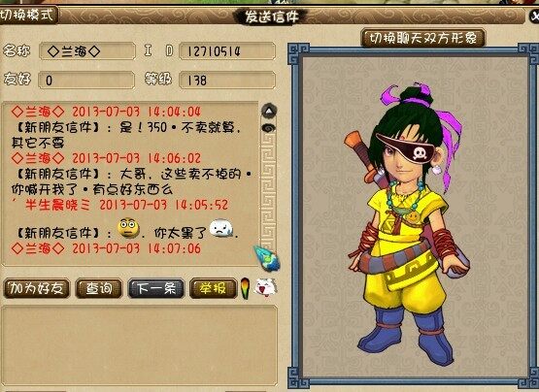Close the send mail window
This screenshot has height=392, width=539.
[x=534, y=16]
